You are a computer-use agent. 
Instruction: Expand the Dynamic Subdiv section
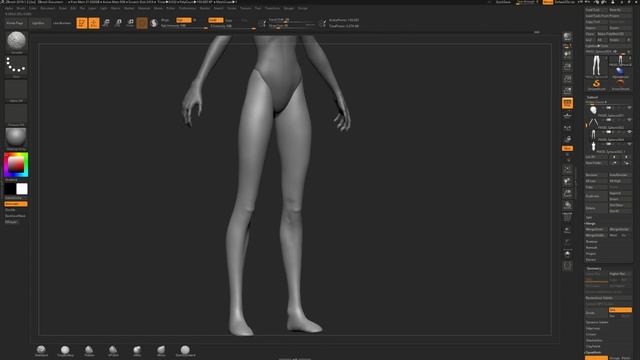pos(597,322)
